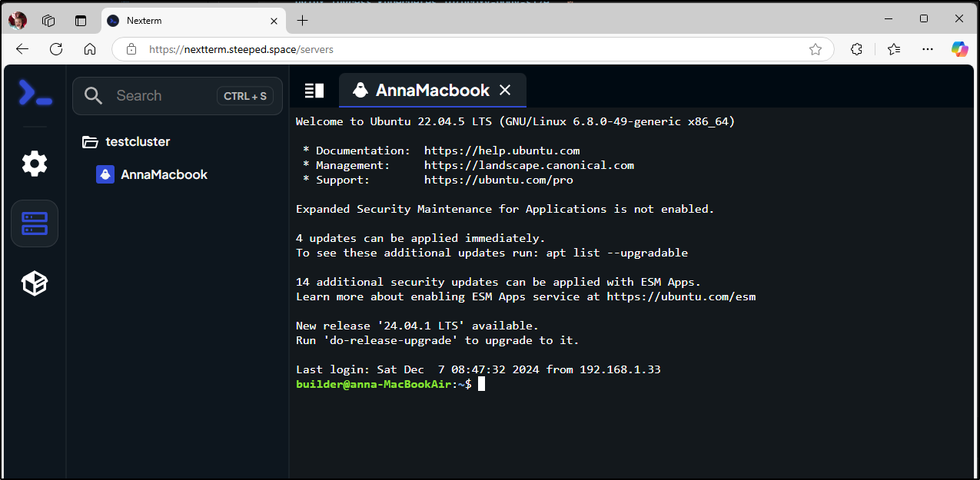Click the testcluster folder icon
This screenshot has width=980, height=480.
(x=91, y=141)
